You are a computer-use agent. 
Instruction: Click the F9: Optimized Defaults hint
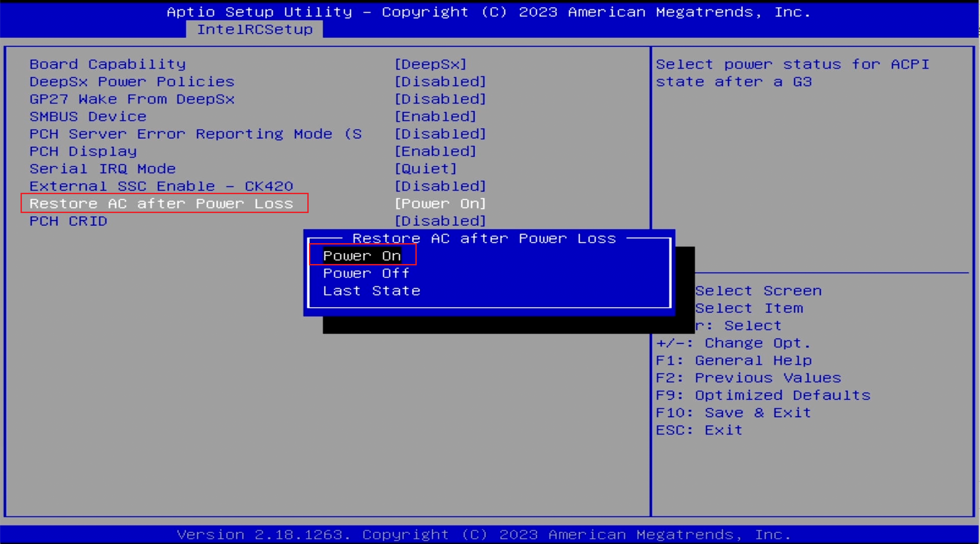point(763,395)
